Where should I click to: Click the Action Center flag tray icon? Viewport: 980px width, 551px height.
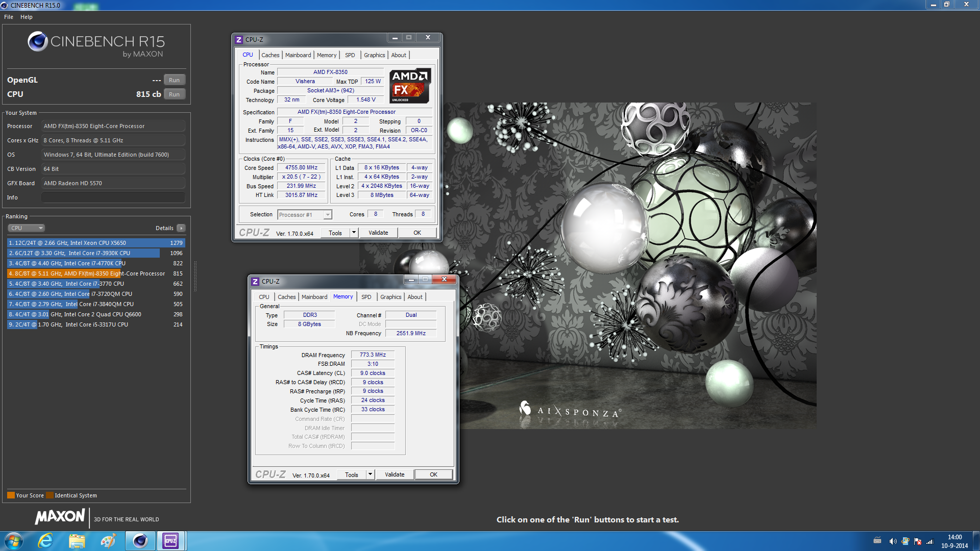918,541
